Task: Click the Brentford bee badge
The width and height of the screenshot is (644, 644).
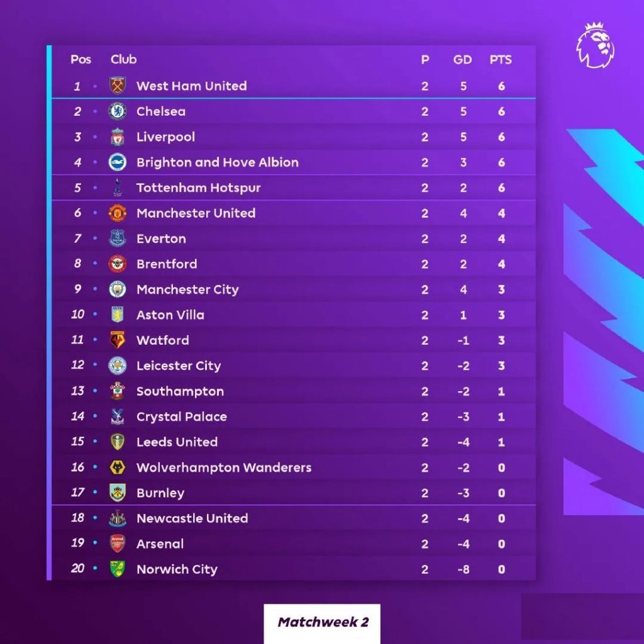Action: 118,264
